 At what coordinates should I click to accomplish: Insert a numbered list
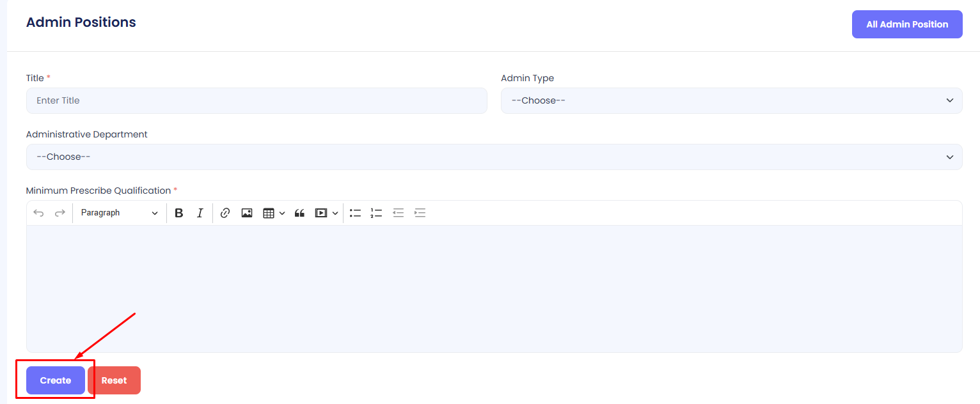click(x=376, y=213)
